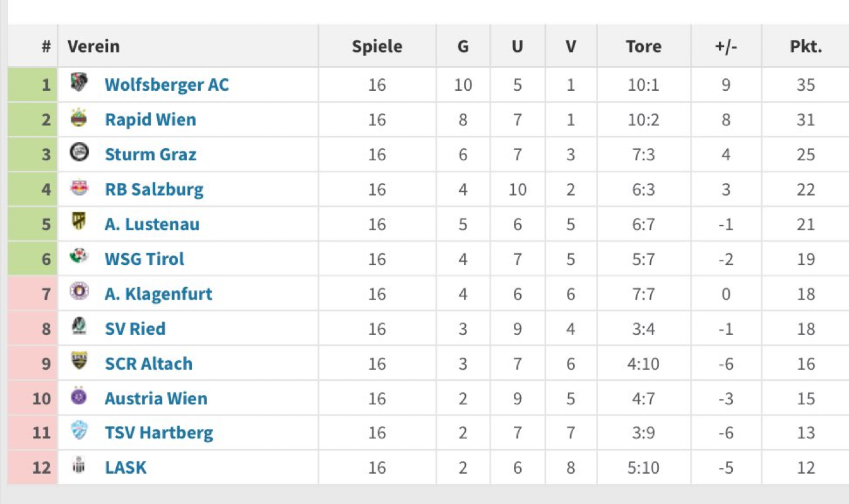Click the Rapid Wien club logo
The height and width of the screenshot is (504, 849).
point(79,117)
